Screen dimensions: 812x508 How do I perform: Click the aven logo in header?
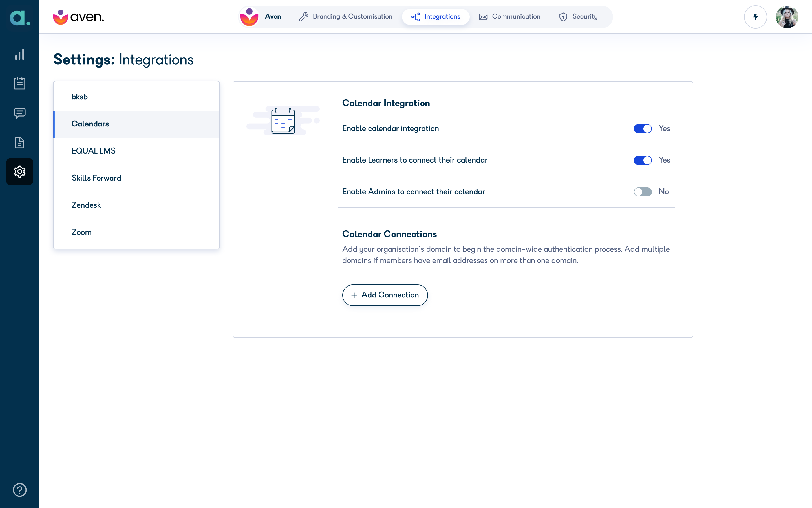click(78, 17)
